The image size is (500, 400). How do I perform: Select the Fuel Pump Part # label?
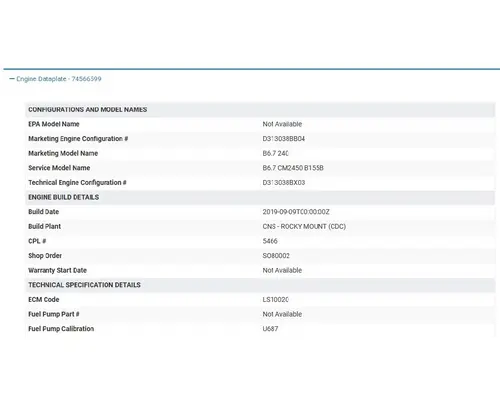click(x=54, y=314)
